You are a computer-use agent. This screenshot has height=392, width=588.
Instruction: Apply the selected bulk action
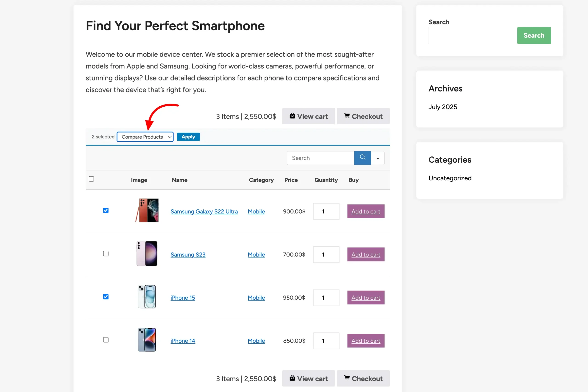(188, 137)
